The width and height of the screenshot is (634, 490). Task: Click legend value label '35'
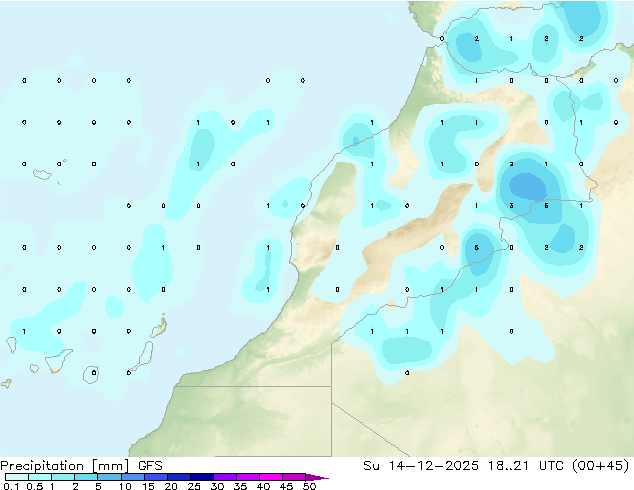240,486
